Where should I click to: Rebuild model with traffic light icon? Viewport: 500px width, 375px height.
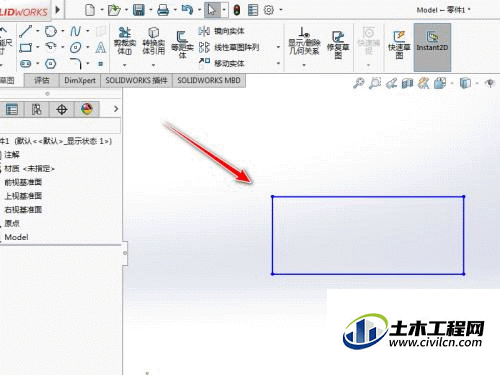click(237, 10)
